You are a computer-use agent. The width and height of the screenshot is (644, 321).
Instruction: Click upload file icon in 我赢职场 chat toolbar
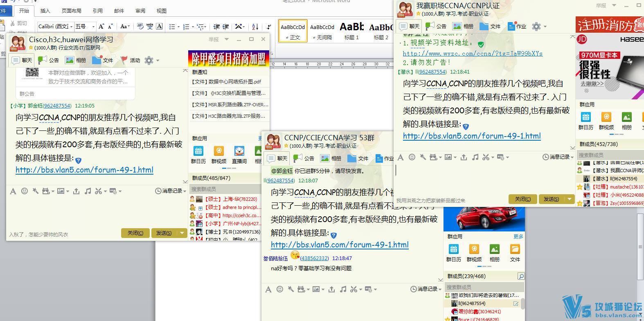[x=464, y=157]
